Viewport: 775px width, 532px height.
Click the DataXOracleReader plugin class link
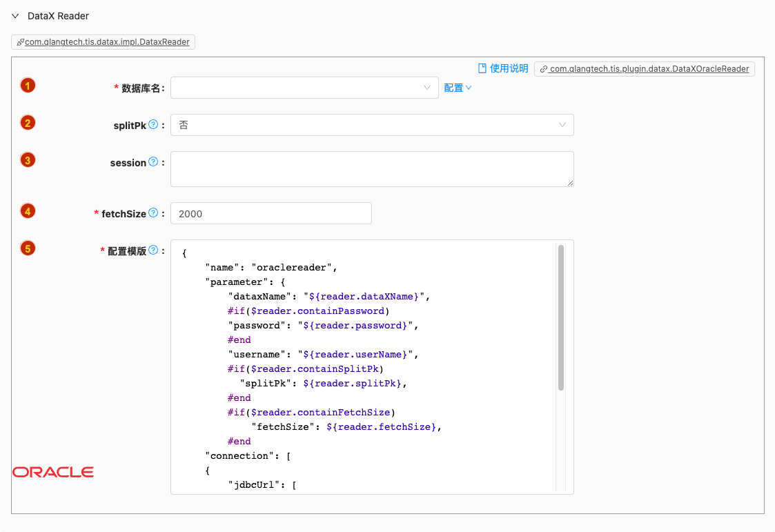click(x=645, y=68)
